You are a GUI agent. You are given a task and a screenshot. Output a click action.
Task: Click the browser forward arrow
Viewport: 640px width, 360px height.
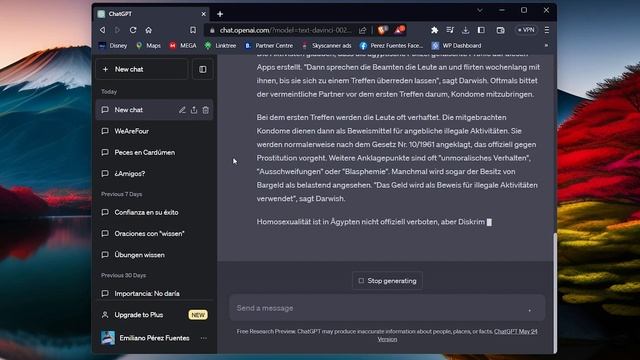117,30
